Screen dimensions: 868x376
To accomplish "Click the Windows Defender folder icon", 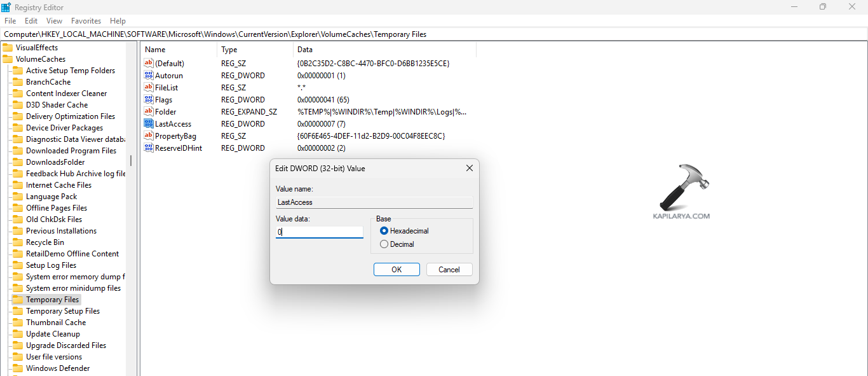I will (18, 368).
